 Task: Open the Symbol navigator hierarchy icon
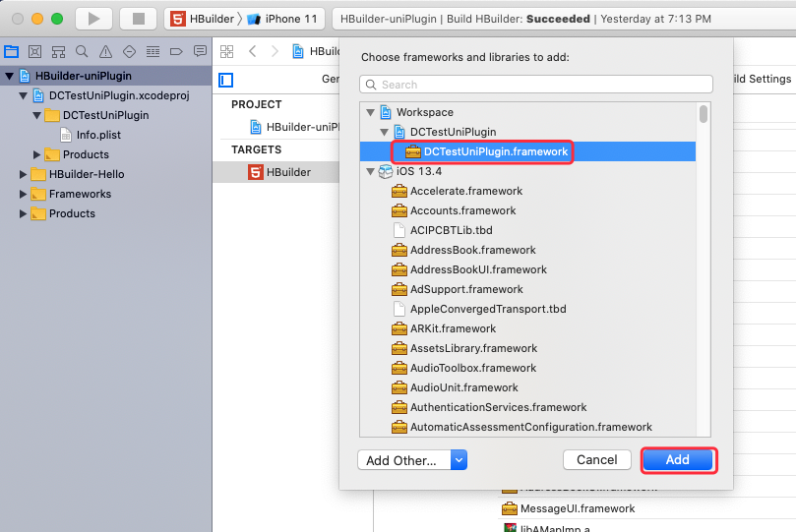coord(58,51)
